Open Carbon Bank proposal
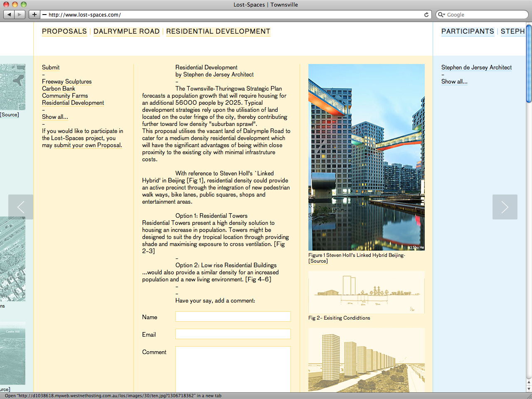The image size is (532, 399). pos(59,89)
